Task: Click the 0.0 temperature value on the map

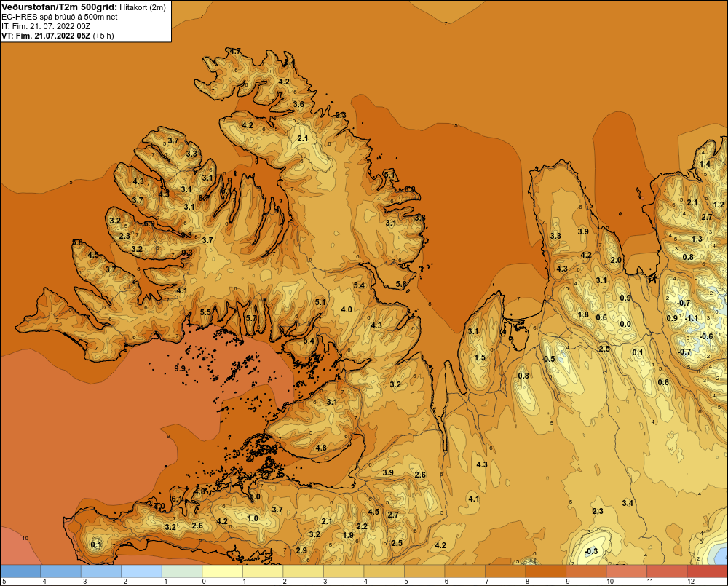Action: click(x=625, y=324)
